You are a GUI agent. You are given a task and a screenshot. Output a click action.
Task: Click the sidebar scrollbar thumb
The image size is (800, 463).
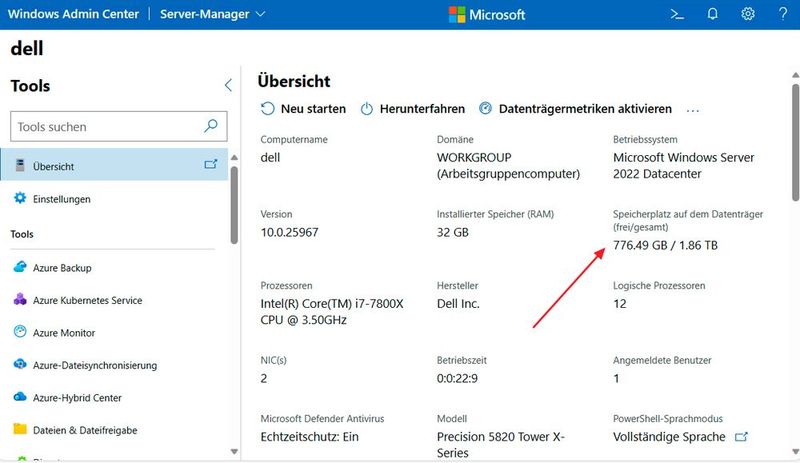tap(234, 205)
